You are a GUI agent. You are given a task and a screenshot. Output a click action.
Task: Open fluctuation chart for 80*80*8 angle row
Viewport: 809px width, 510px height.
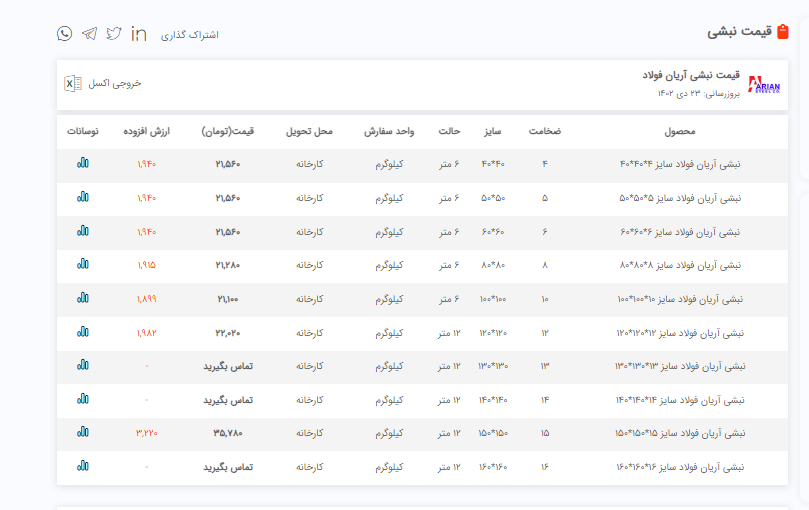(x=82, y=265)
